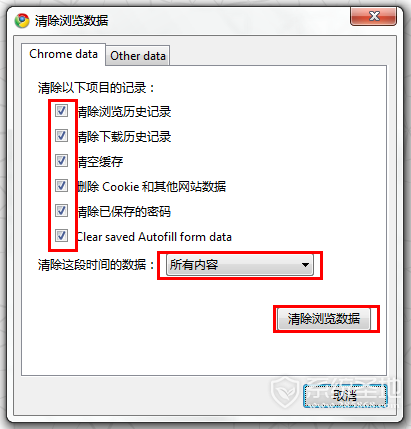Image resolution: width=411 pixels, height=429 pixels.
Task: Toggle the 清除下载历史记录 checkbox
Action: point(61,136)
